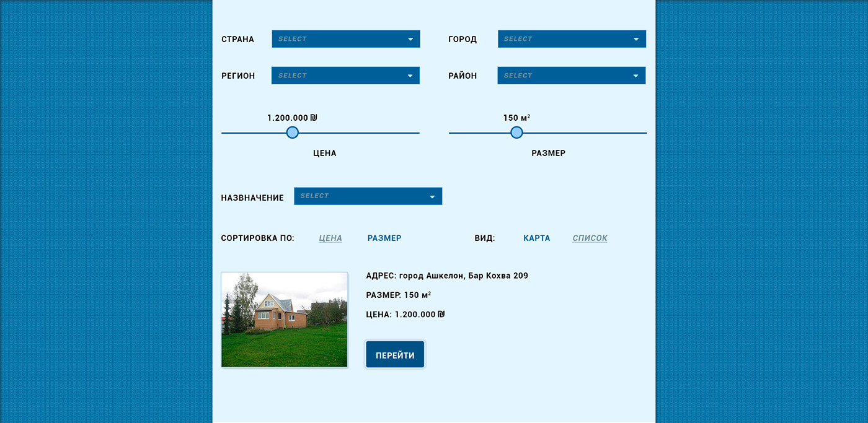Image resolution: width=868 pixels, height=423 pixels.
Task: Expand the РЕГИОН select dropdown
Action: pos(346,76)
